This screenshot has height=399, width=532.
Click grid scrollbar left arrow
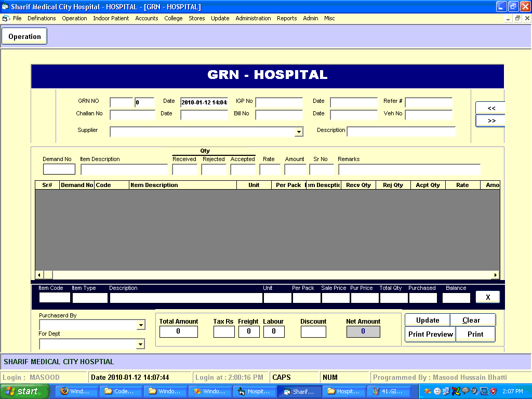click(39, 275)
